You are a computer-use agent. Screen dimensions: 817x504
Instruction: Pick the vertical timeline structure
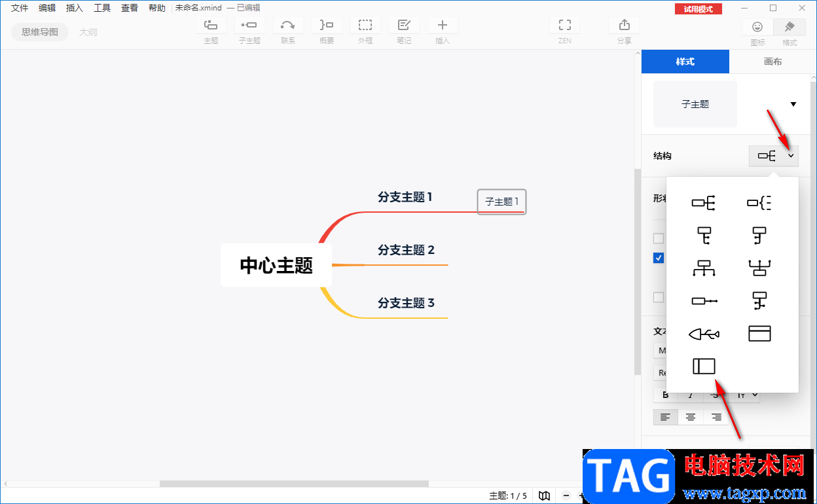coord(759,301)
